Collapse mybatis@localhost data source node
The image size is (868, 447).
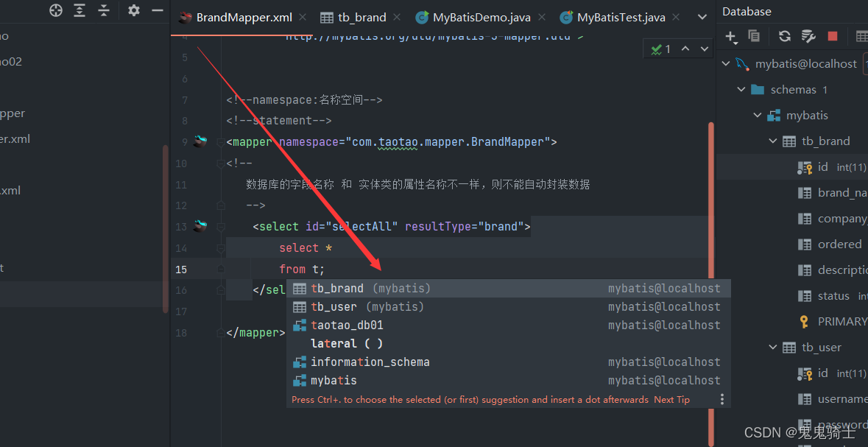point(726,63)
